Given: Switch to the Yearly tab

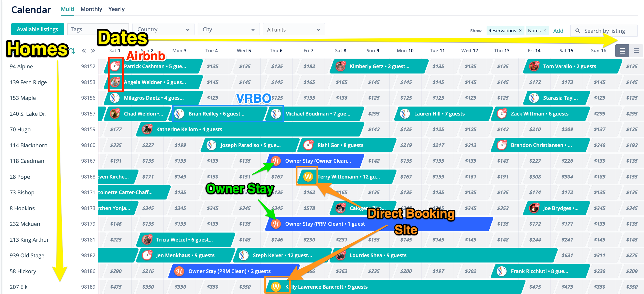Looking at the screenshot, I should point(116,9).
